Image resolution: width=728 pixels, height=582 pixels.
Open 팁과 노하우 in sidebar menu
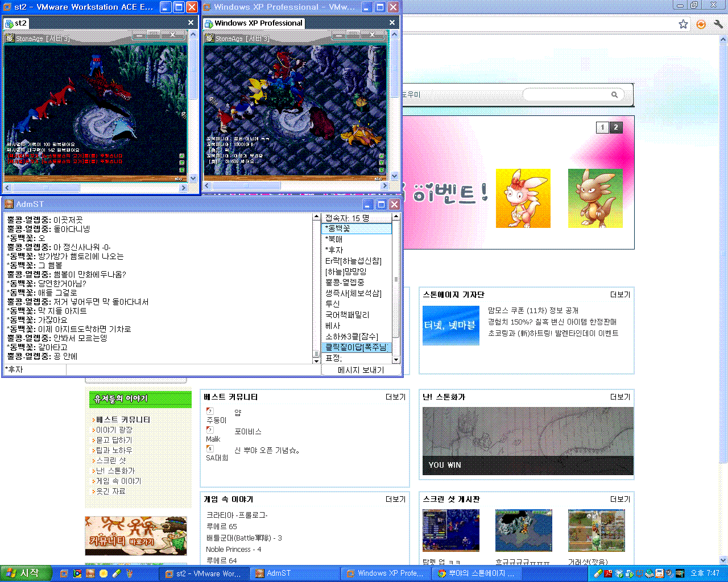point(114,450)
